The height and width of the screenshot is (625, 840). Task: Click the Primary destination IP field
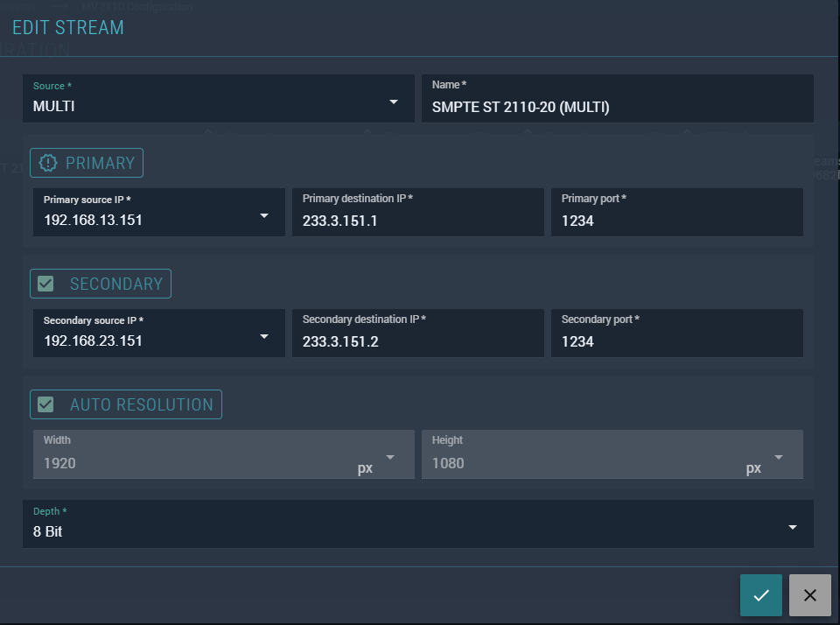(416, 221)
